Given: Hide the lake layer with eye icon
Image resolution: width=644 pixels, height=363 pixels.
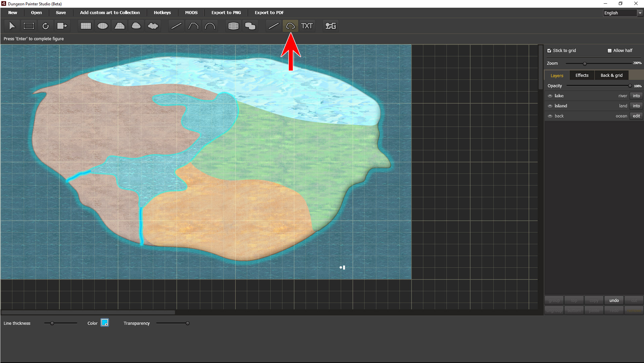Looking at the screenshot, I should [x=550, y=96].
